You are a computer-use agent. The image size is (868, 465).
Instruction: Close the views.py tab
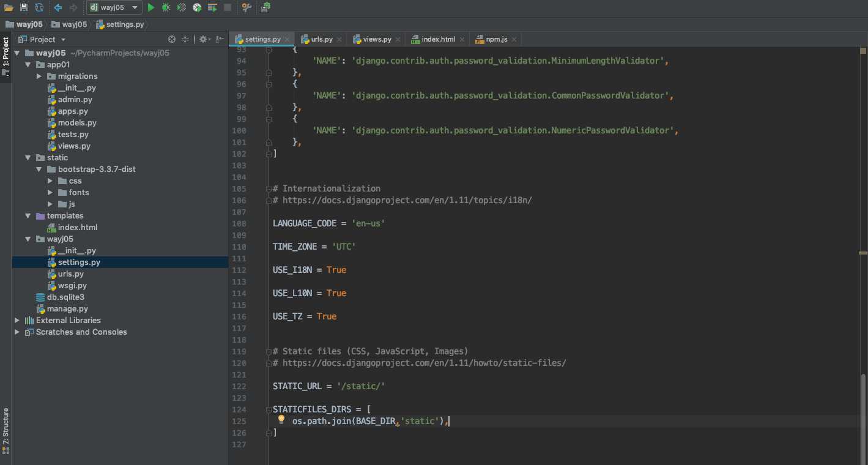point(398,39)
